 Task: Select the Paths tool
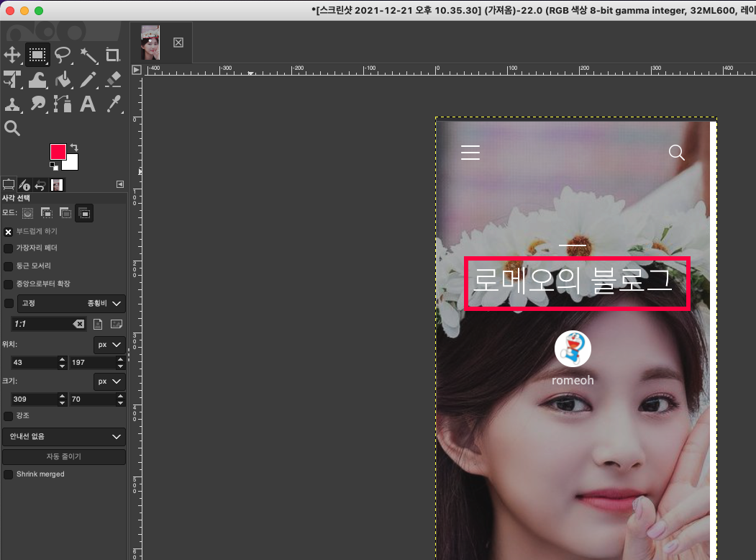click(x=63, y=104)
